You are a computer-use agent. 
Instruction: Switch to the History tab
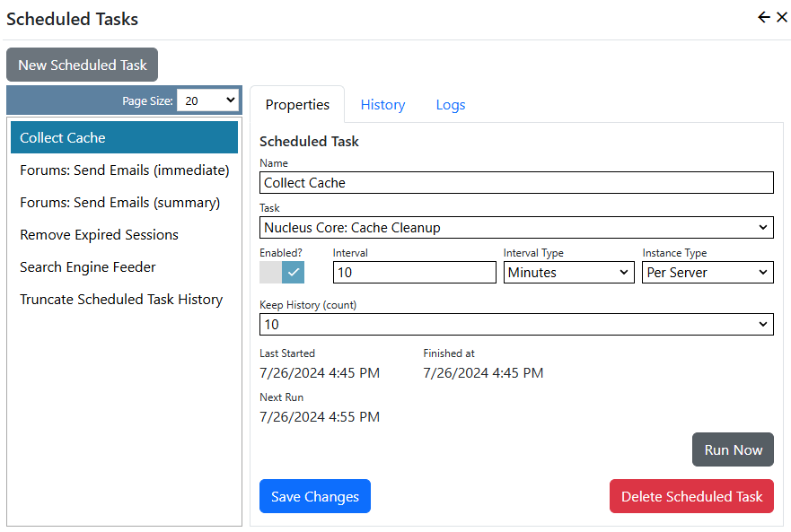pos(382,104)
